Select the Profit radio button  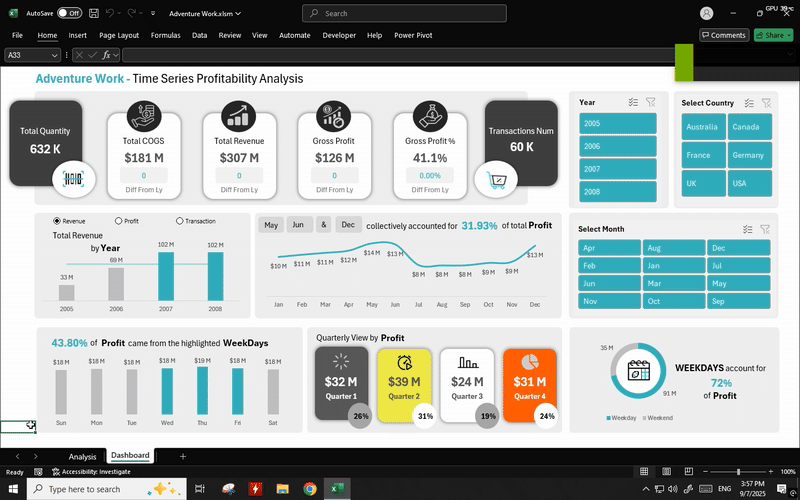coord(118,221)
